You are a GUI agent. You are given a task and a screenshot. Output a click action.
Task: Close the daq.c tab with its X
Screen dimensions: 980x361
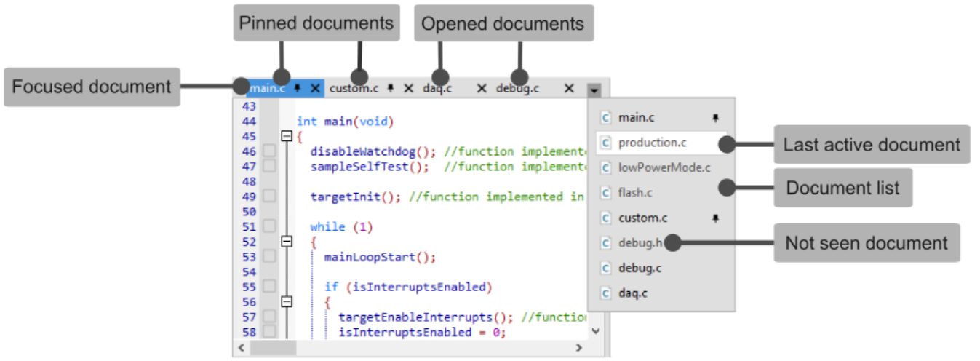(x=481, y=89)
